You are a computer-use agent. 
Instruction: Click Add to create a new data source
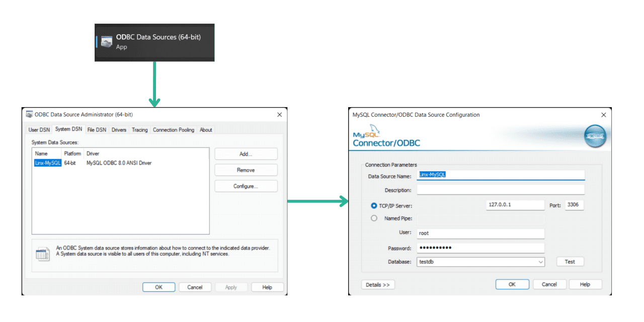[246, 153]
